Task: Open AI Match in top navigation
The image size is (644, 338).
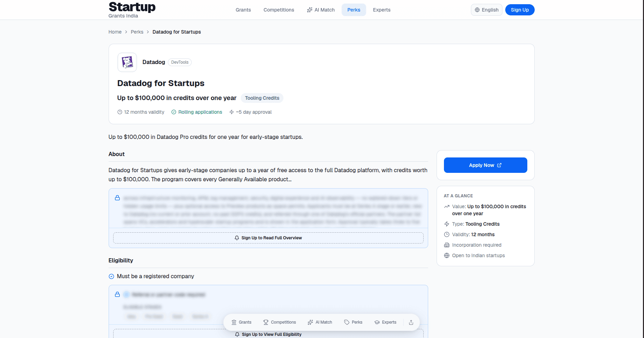Action: click(321, 10)
